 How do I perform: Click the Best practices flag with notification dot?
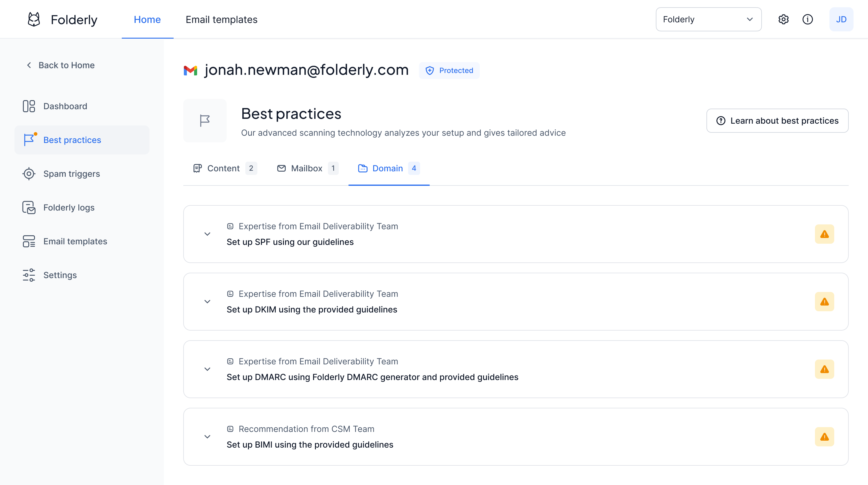coord(30,140)
